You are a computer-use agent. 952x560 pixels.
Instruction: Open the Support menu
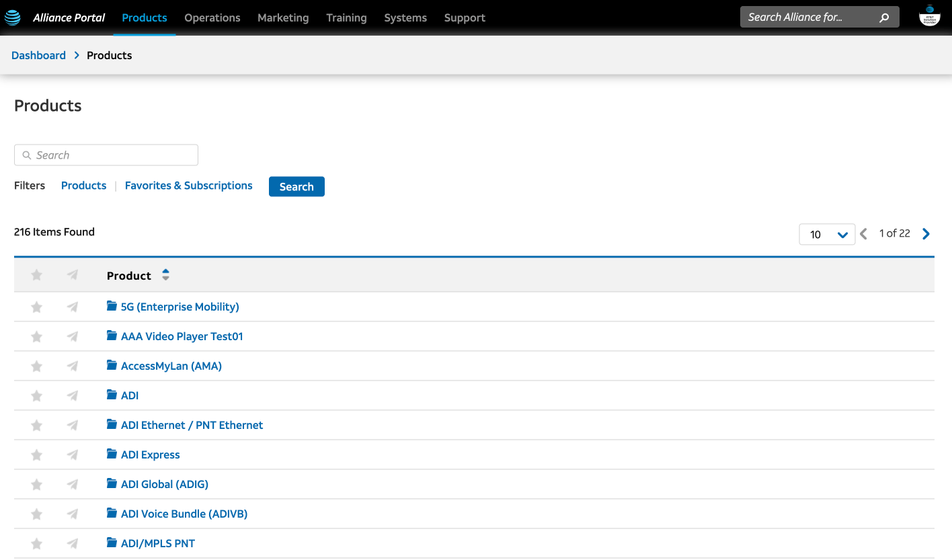pos(465,17)
